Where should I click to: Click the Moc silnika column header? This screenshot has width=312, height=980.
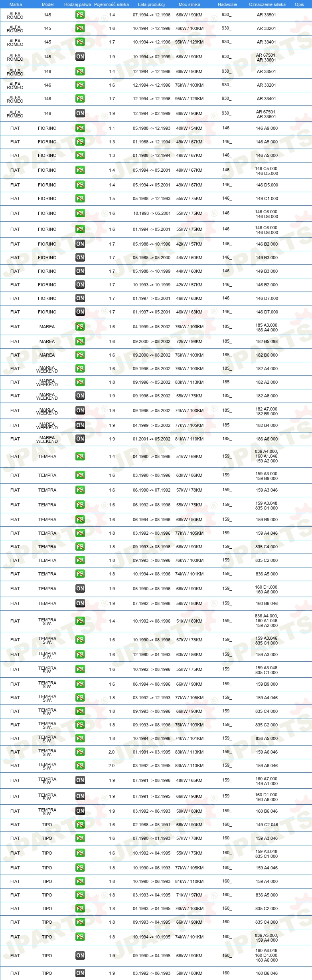(x=190, y=4)
